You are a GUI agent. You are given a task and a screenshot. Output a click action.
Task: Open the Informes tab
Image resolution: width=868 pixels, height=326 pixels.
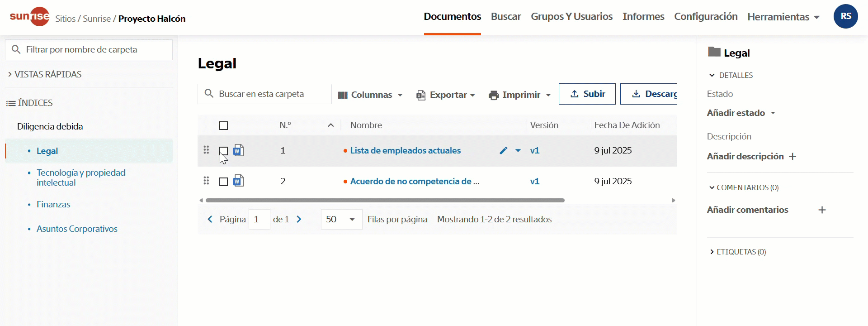643,16
